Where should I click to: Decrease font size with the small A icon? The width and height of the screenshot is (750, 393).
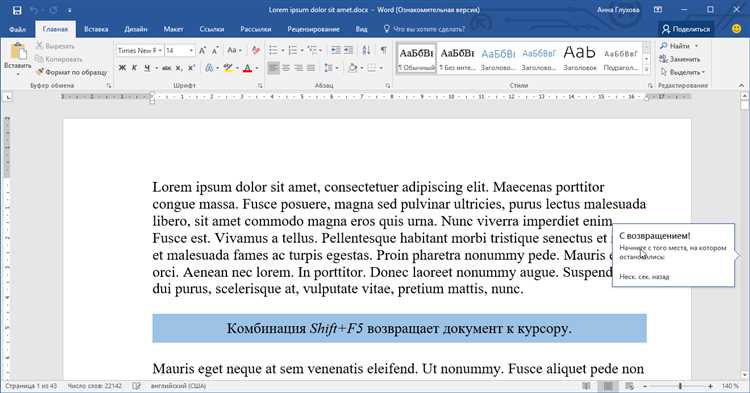coord(215,50)
